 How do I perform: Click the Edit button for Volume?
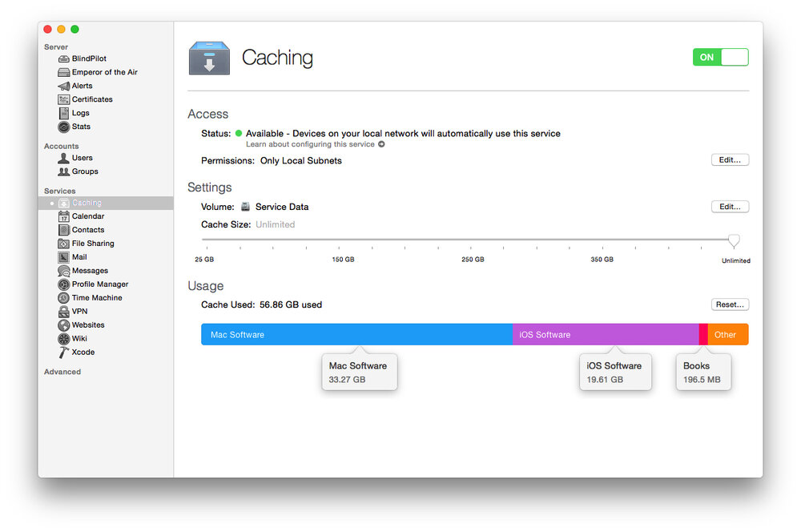point(730,207)
